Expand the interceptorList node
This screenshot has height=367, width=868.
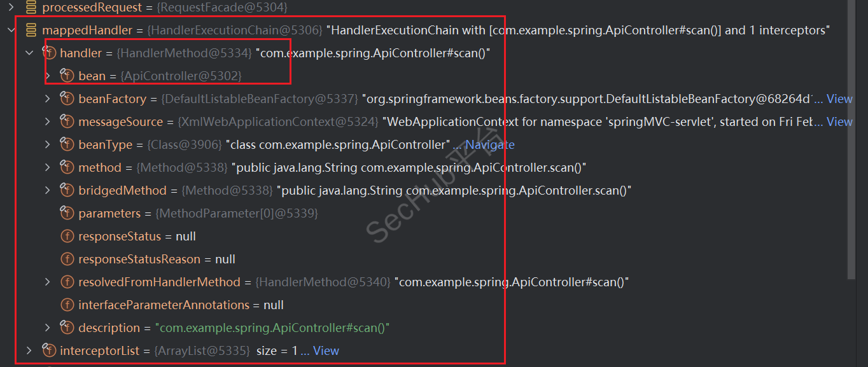pos(29,351)
